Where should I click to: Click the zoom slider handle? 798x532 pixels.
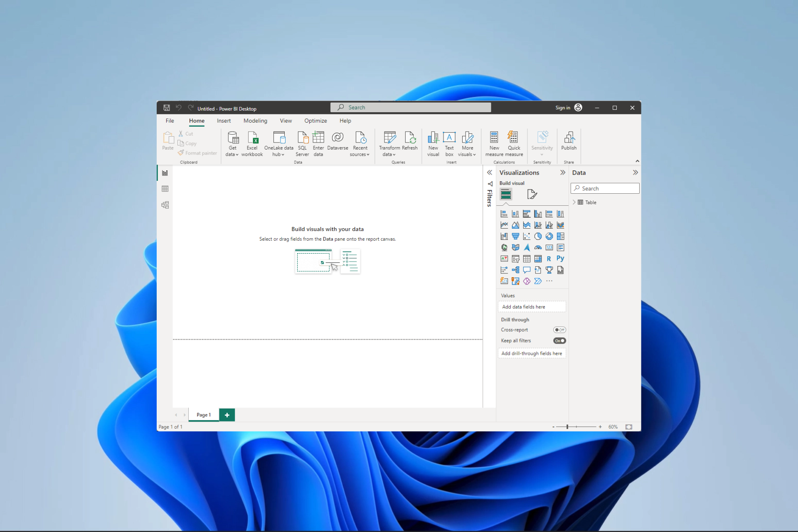point(567,427)
